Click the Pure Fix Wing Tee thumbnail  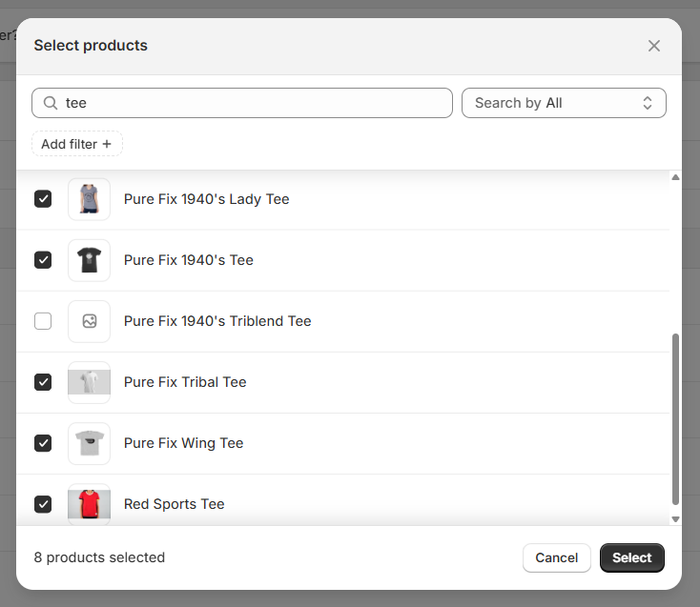coord(89,443)
